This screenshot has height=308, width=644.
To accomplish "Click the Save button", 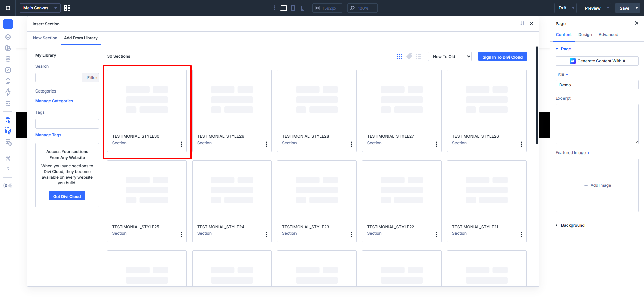I will [x=624, y=8].
